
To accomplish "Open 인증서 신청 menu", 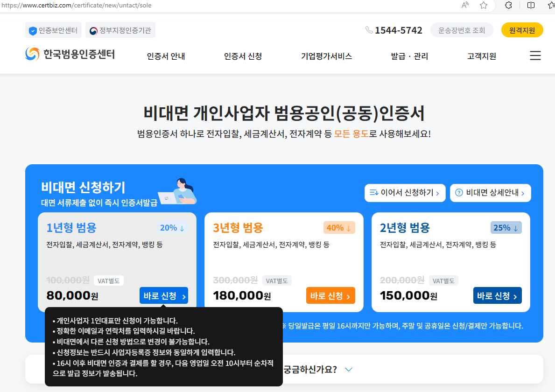I will 243,56.
